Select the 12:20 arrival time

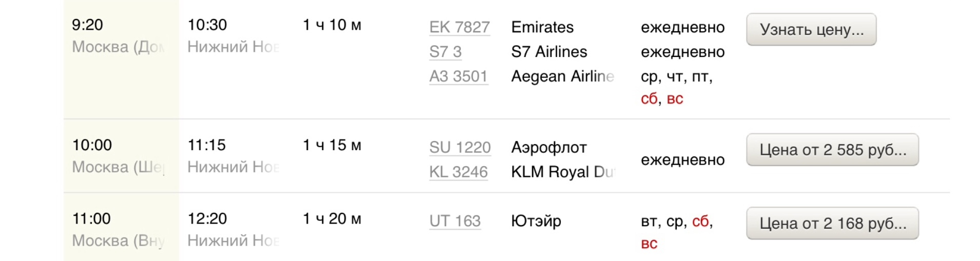[207, 218]
